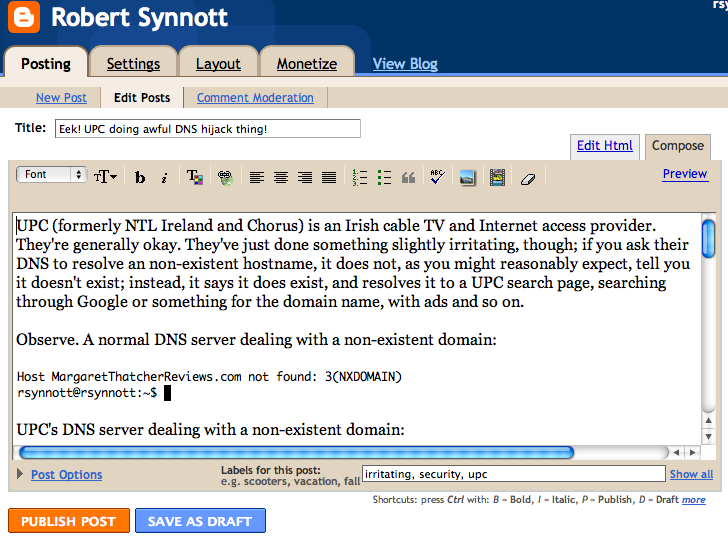Click into the Title field
Viewport: 728px width, 554px height.
(208, 129)
